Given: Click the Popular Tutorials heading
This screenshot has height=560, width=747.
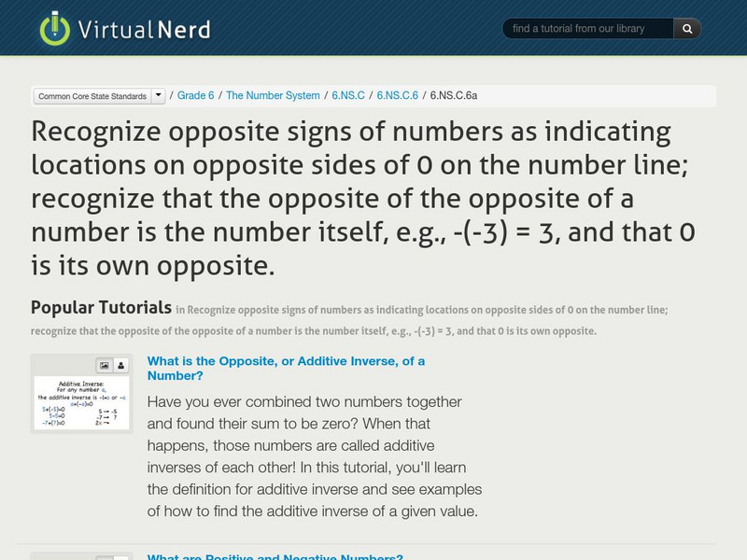Looking at the screenshot, I should pyautogui.click(x=101, y=307).
